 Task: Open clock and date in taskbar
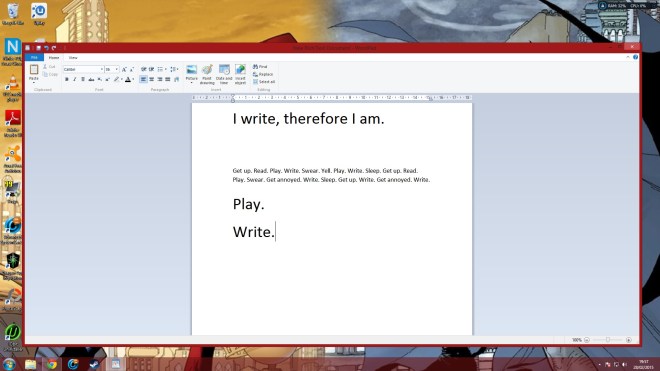(644, 365)
